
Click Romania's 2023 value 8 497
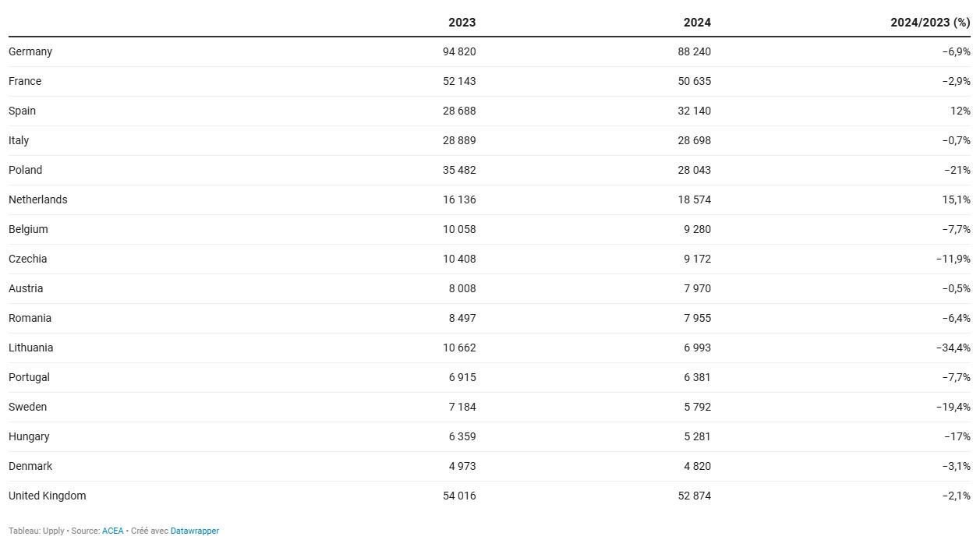(462, 318)
